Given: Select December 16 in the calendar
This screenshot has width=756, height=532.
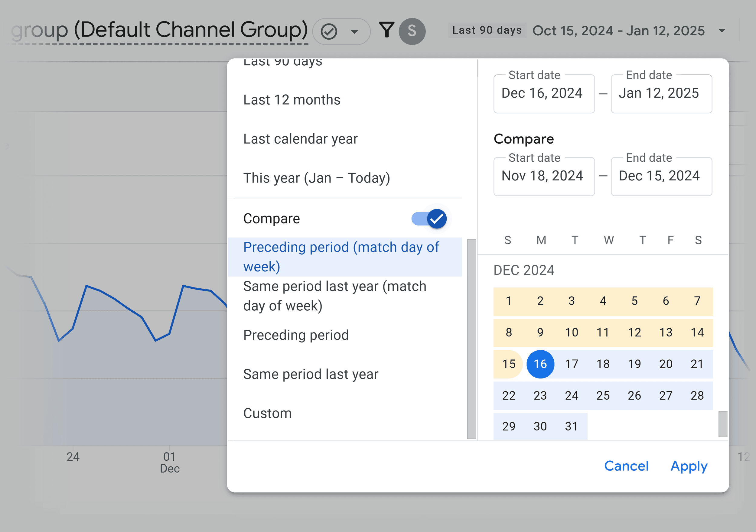Looking at the screenshot, I should pos(540,364).
